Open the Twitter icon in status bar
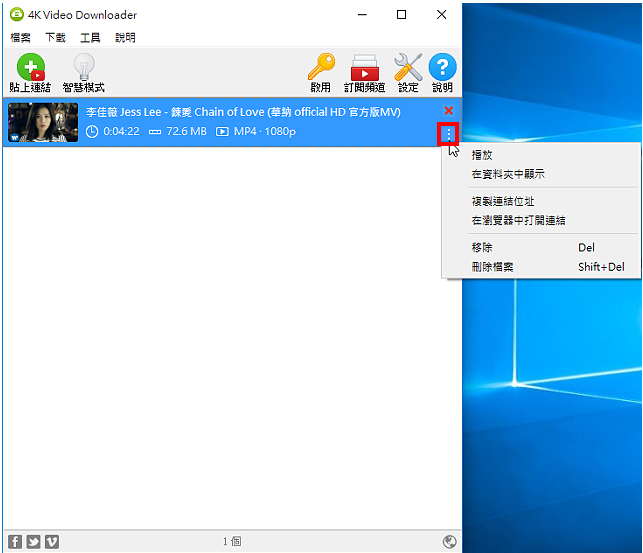This screenshot has height=553, width=643. point(34,542)
